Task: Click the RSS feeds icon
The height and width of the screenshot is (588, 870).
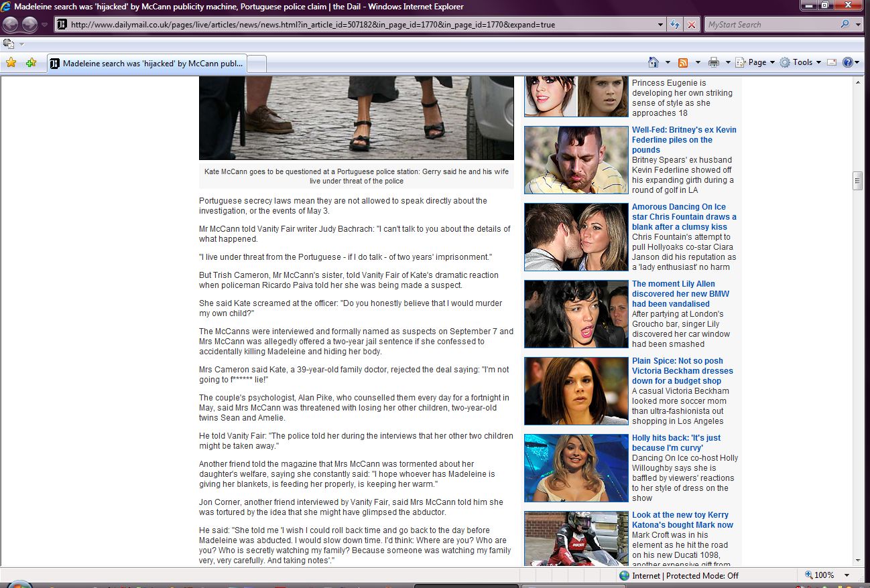Action: pos(683,62)
